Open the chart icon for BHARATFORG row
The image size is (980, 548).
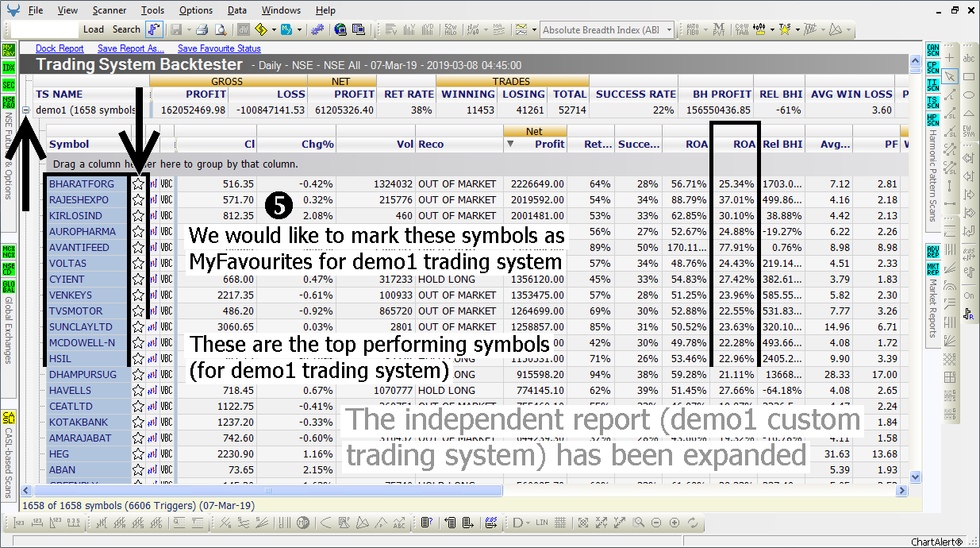[x=153, y=183]
